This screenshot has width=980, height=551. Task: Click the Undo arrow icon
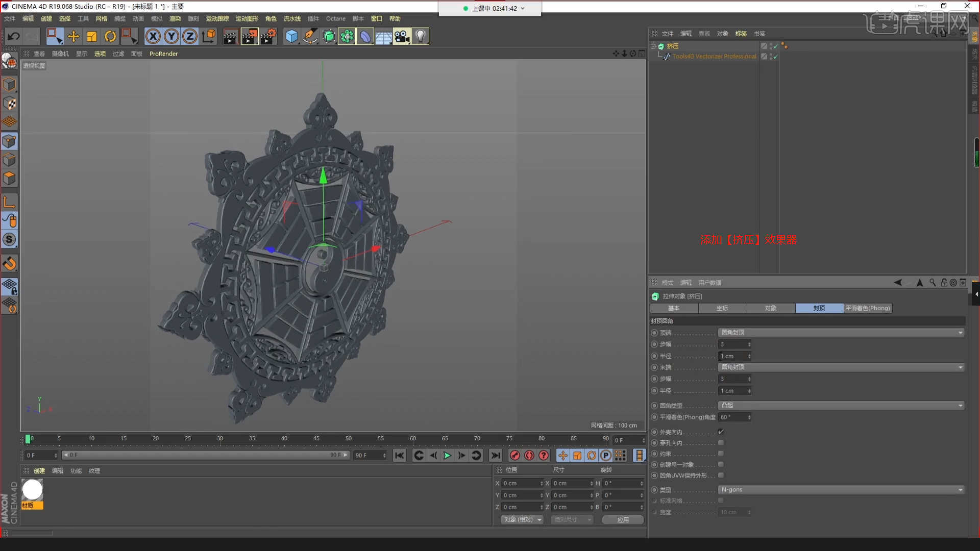pyautogui.click(x=13, y=36)
